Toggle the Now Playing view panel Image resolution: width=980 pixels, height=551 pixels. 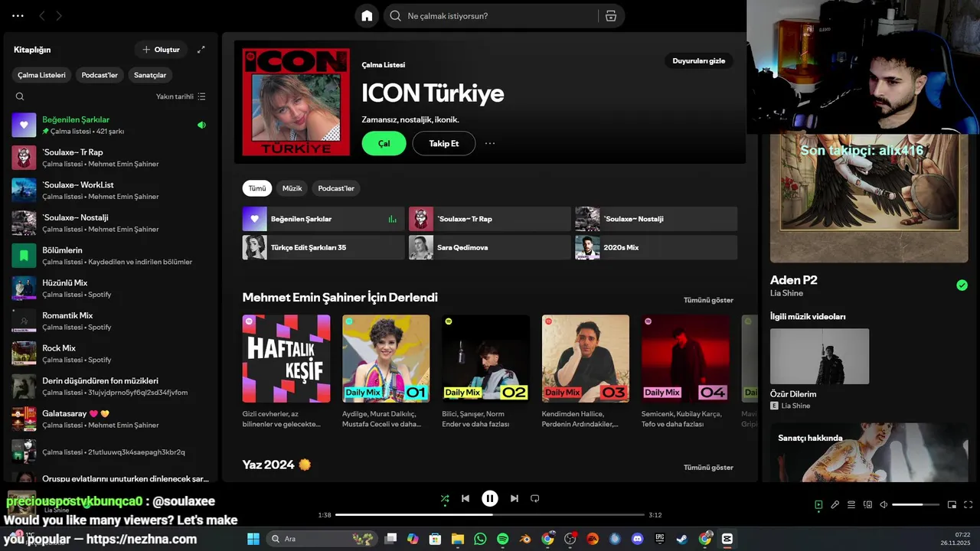(x=818, y=505)
